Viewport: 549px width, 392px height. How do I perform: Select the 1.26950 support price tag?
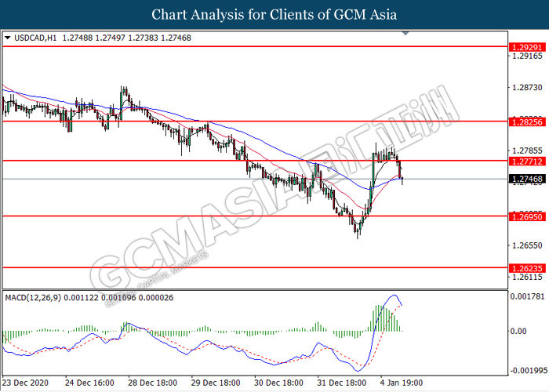click(x=525, y=216)
